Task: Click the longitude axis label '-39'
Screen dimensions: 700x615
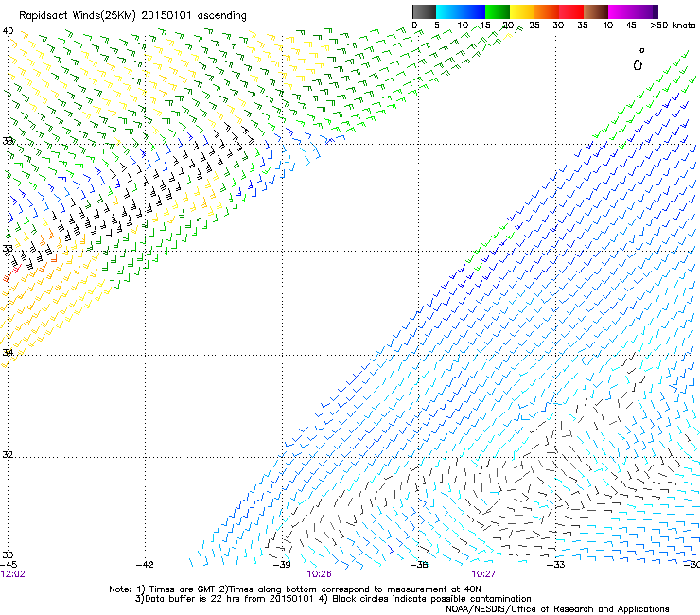Action: click(x=282, y=565)
